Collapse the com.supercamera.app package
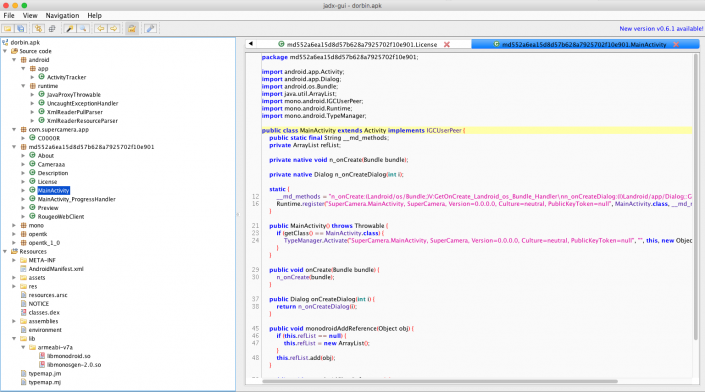705x392 pixels. pos(14,129)
